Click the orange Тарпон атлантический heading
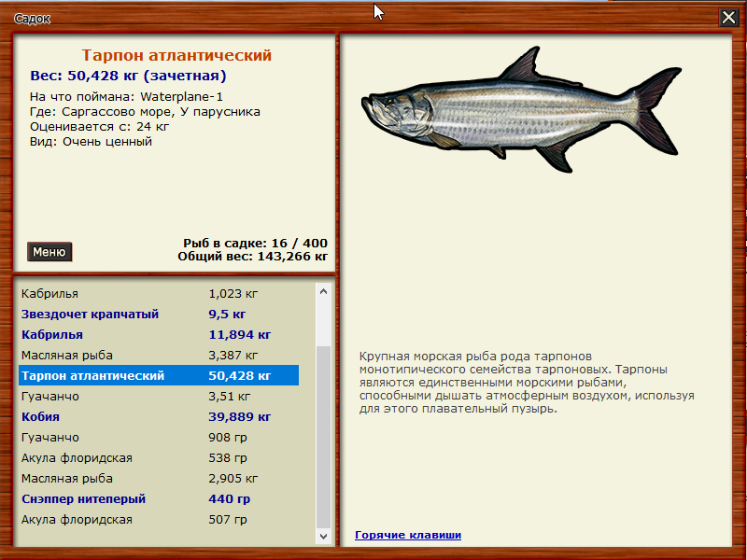Image resolution: width=747 pixels, height=560 pixels. pyautogui.click(x=176, y=56)
